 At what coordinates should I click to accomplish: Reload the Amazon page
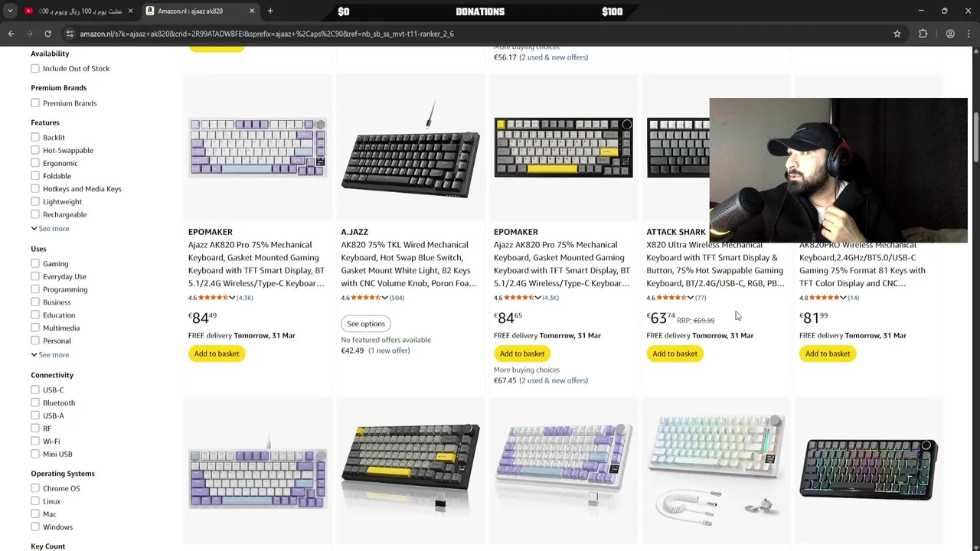coord(47,34)
